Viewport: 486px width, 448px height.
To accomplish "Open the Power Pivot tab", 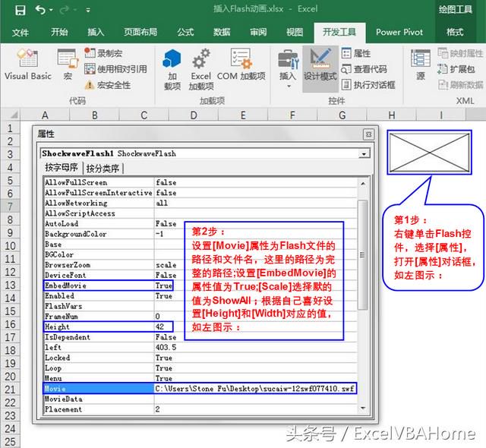I will tap(399, 32).
